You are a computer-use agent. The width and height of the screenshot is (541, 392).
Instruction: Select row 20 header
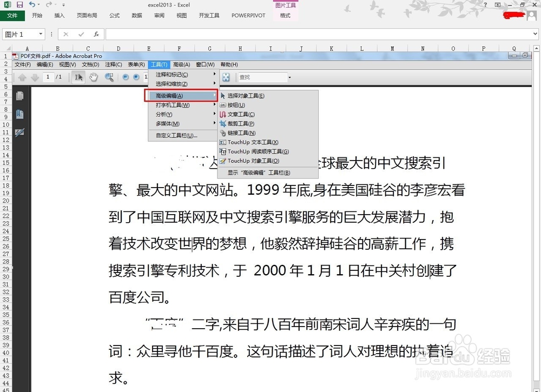(6, 201)
